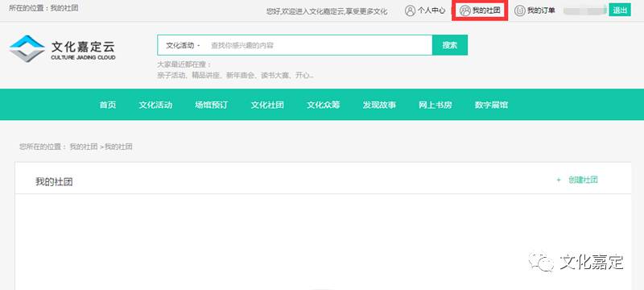Select 发现故事 in navigation bar

pyautogui.click(x=379, y=105)
